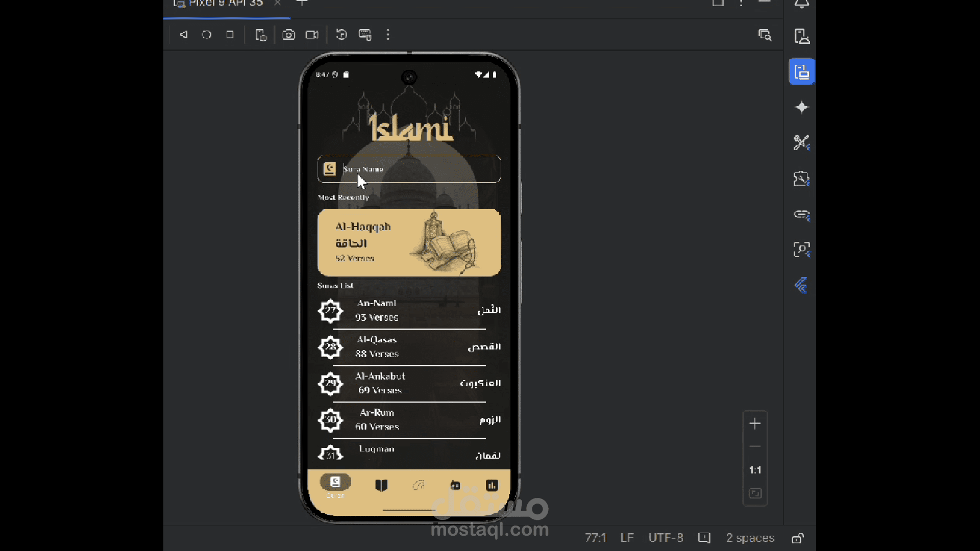980x551 pixels.
Task: Select the highlighted Running Devices panel icon
Action: click(x=802, y=71)
